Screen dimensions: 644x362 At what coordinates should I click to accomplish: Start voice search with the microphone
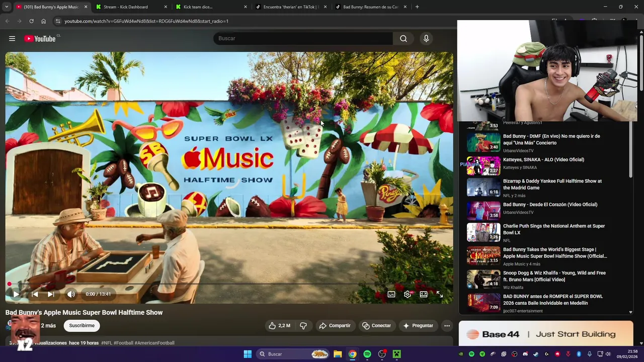[426, 38]
